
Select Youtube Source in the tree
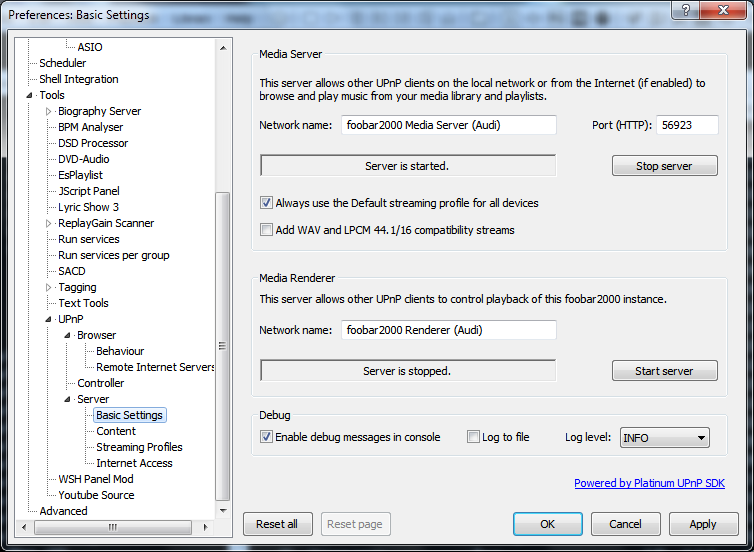point(96,495)
